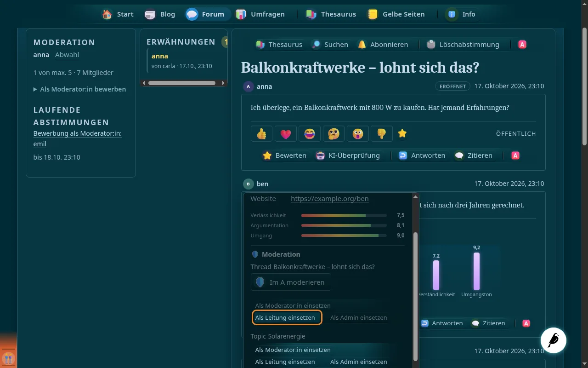React with the surprised emoji
Image resolution: width=588 pixels, height=368 pixels.
[357, 133]
